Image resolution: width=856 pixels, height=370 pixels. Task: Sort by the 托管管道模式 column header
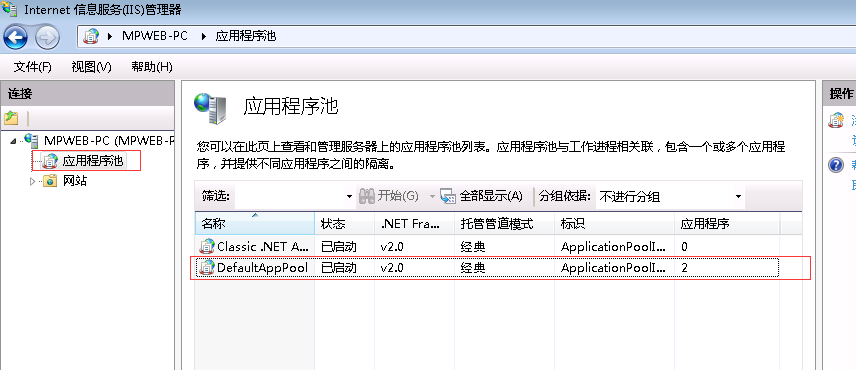[x=504, y=224]
